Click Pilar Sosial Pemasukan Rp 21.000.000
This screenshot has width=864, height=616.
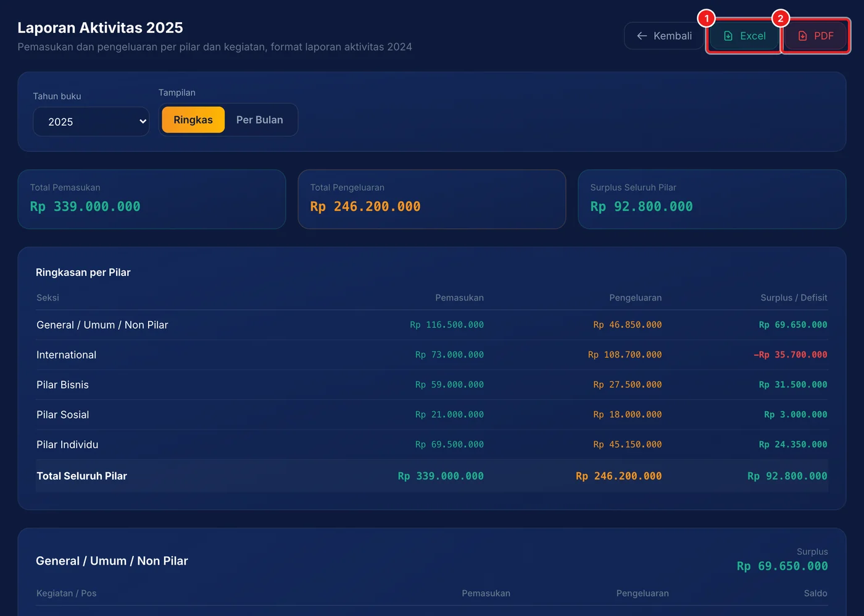click(x=449, y=415)
